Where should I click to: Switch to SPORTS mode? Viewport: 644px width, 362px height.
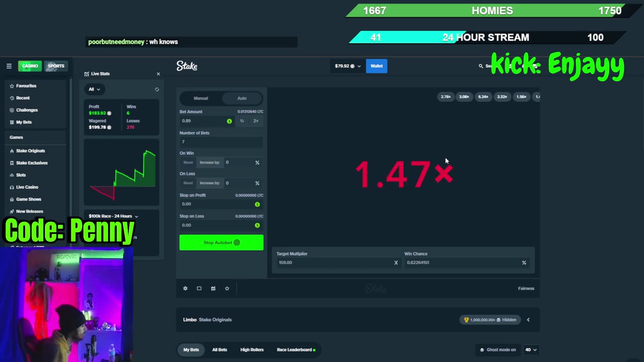tap(56, 66)
